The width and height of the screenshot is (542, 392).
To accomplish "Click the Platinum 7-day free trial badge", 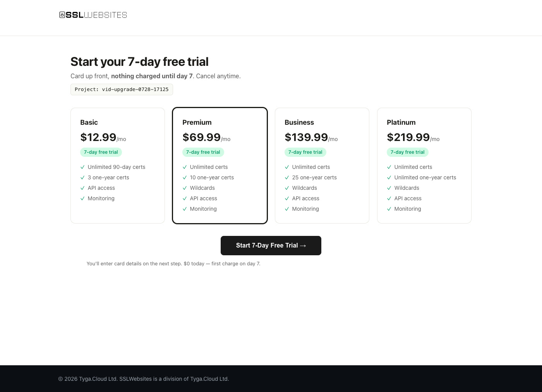I will (x=408, y=152).
